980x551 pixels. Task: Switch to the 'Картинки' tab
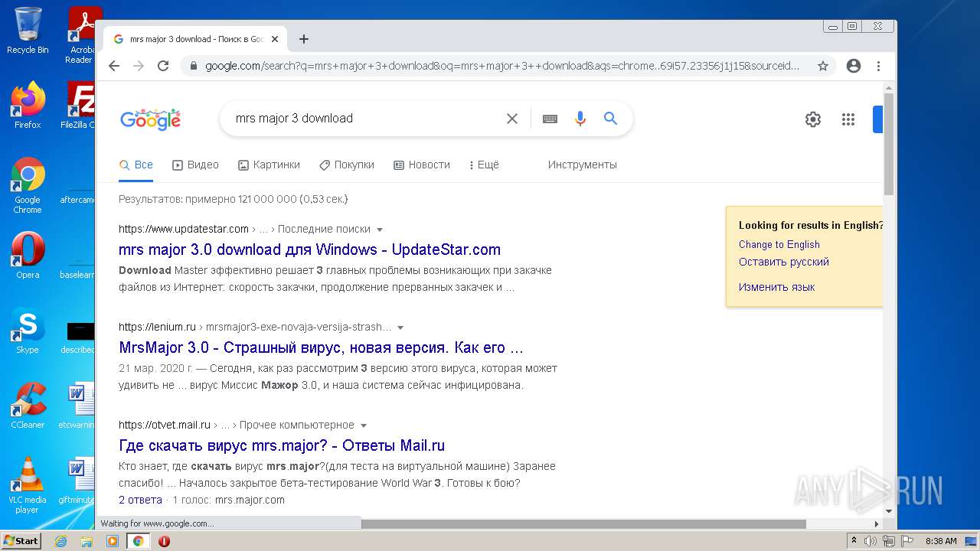269,165
